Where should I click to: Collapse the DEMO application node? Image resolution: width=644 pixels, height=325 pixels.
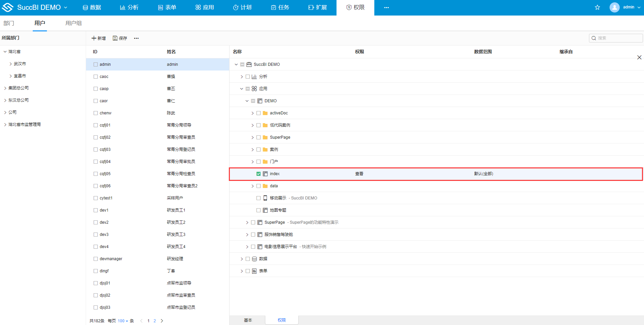point(247,101)
